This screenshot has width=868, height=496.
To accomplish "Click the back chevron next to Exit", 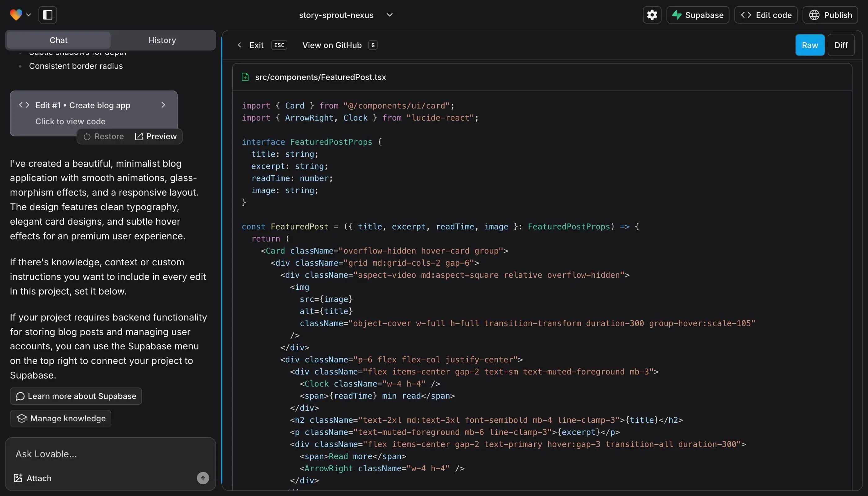I will [240, 45].
